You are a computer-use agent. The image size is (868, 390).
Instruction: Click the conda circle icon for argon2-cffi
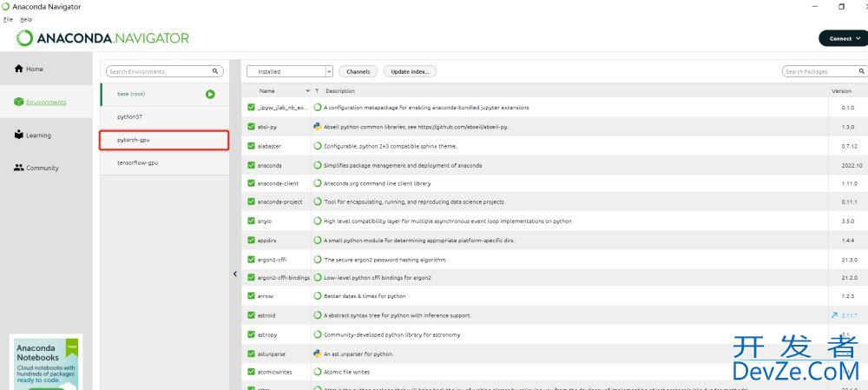318,259
